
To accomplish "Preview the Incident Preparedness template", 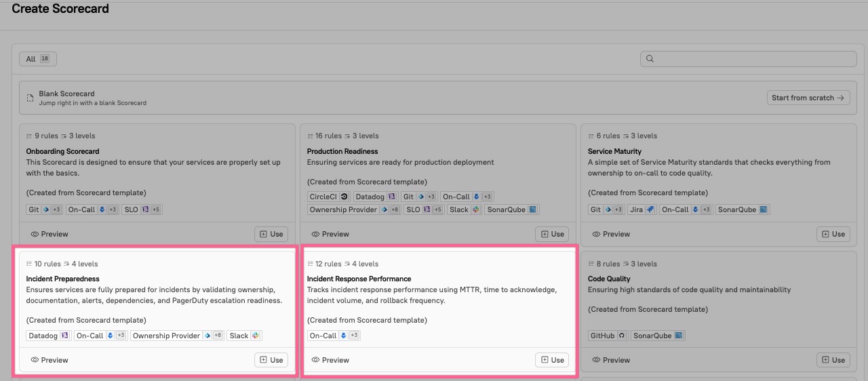I will (x=50, y=360).
